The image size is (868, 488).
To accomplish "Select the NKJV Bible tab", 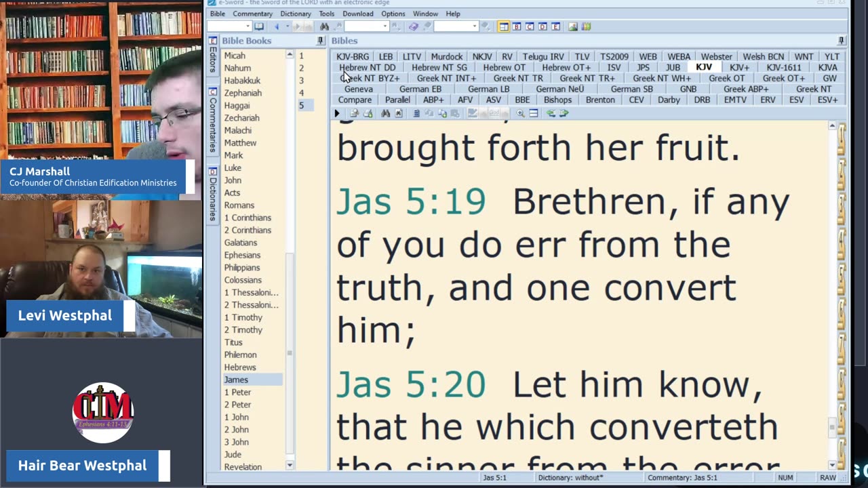I will tap(482, 56).
